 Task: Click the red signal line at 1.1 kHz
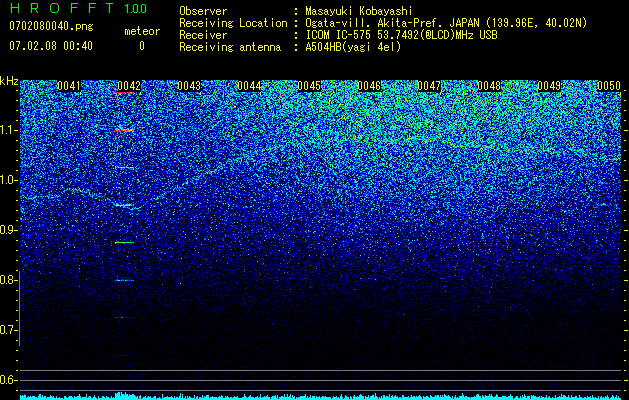124,130
